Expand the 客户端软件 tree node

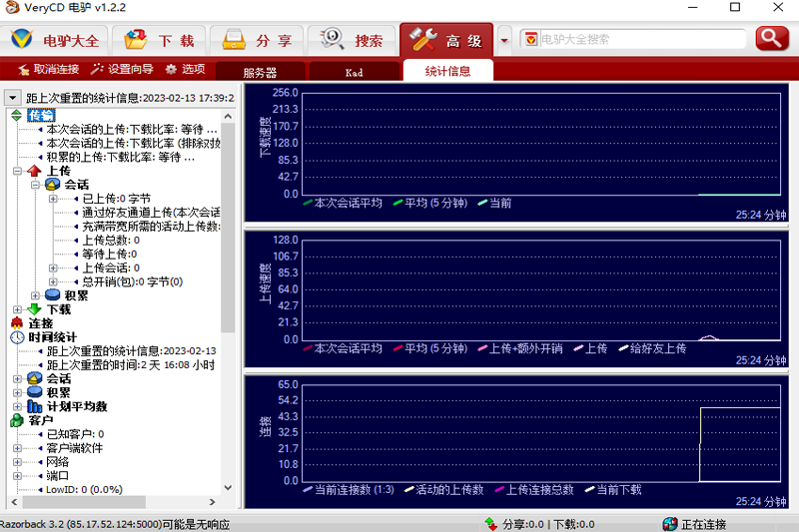pyautogui.click(x=18, y=448)
